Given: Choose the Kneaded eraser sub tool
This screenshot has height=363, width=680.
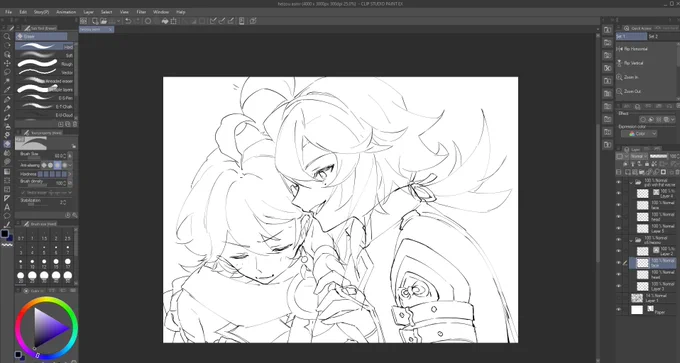Looking at the screenshot, I should coord(44,81).
